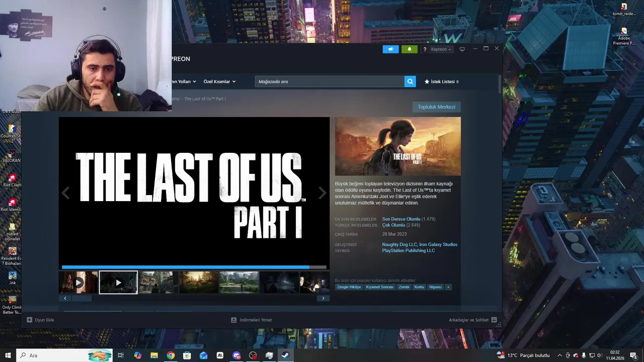Switch Steam to Big Picture mode icon
This screenshot has width=644, height=362.
462,49
